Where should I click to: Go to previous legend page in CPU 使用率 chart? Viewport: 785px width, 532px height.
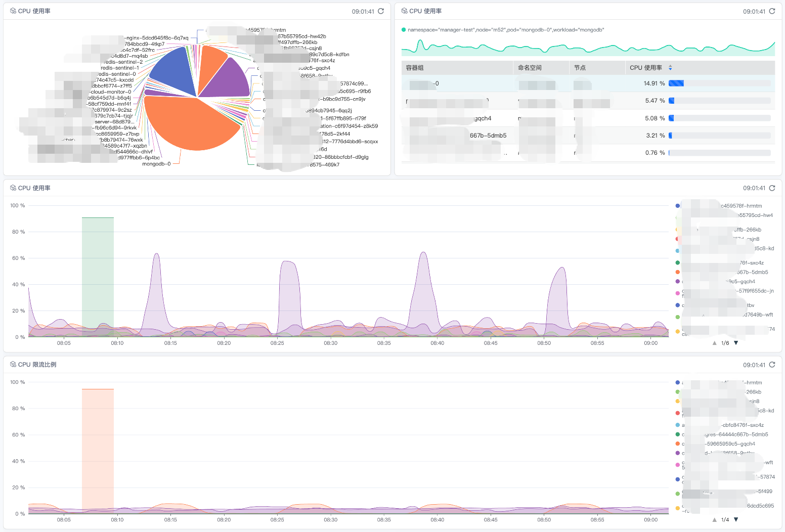pyautogui.click(x=714, y=343)
